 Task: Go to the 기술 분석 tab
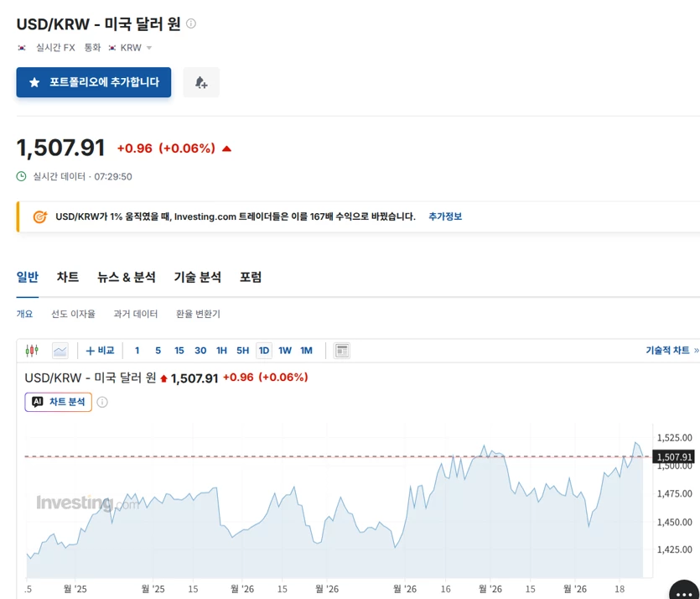(197, 277)
